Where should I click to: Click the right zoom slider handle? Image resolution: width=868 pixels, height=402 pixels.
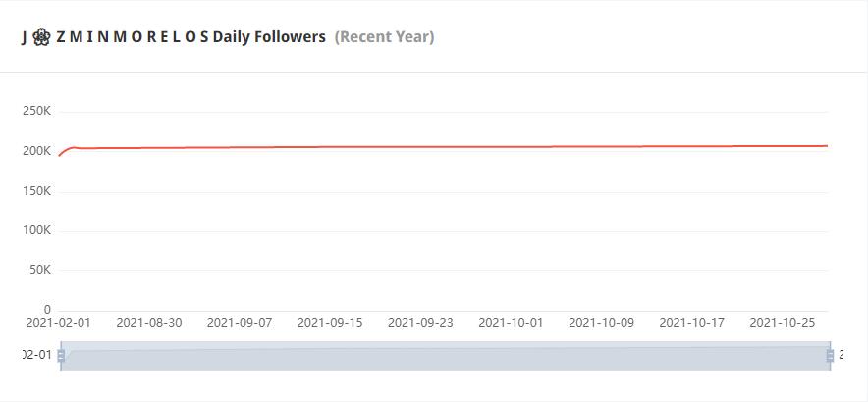pyautogui.click(x=830, y=355)
